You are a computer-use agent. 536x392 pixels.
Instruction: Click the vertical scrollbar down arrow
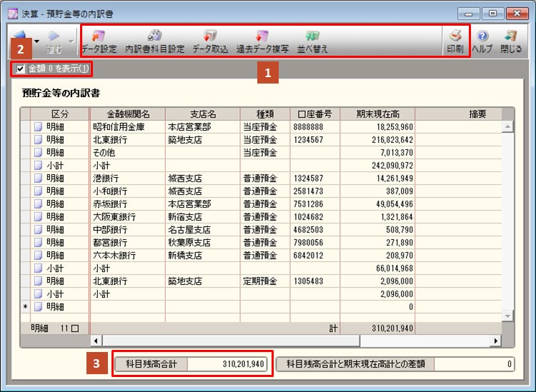[x=507, y=316]
